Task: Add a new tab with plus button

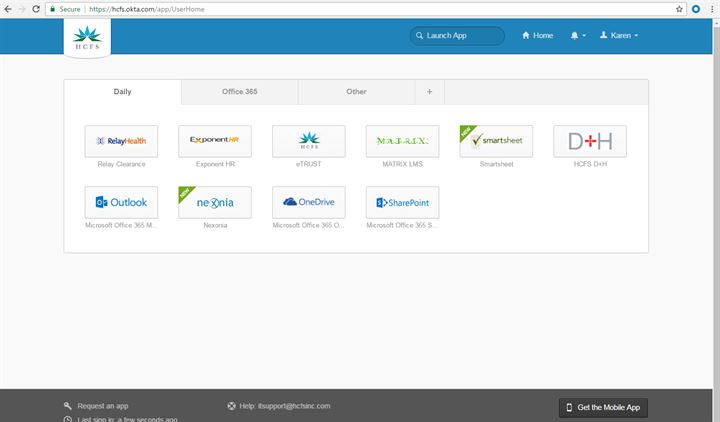Action: 430,92
